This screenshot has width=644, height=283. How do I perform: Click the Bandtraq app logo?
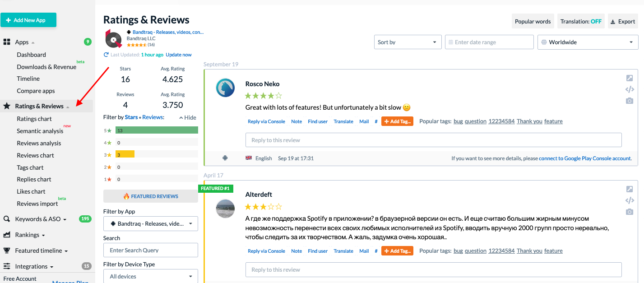114,39
